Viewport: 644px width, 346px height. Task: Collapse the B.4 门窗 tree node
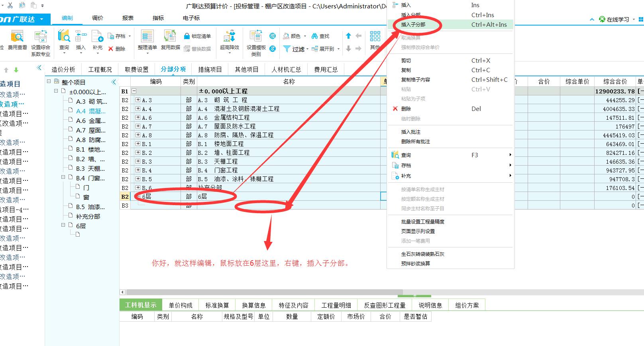(x=63, y=177)
